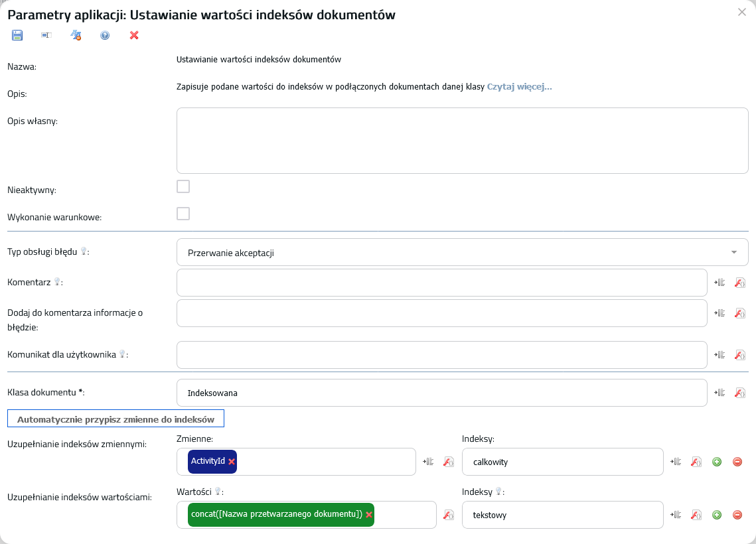Viewport: 756px width, 544px height.
Task: Enable the Nieaktywny checkbox
Action: [x=183, y=186]
